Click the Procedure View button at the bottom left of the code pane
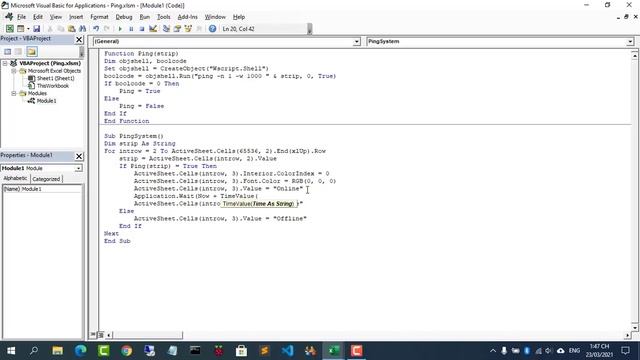Image resolution: width=640 pixels, height=360 pixels. (93, 335)
